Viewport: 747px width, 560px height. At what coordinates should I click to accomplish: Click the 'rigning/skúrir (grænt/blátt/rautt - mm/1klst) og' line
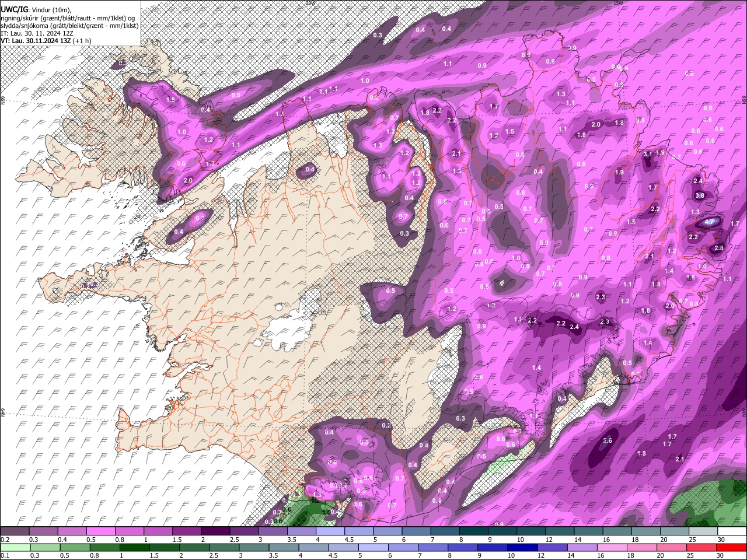tap(68, 18)
